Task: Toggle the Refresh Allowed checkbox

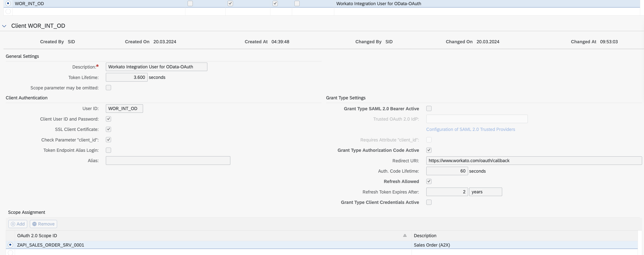Action: pos(429,181)
